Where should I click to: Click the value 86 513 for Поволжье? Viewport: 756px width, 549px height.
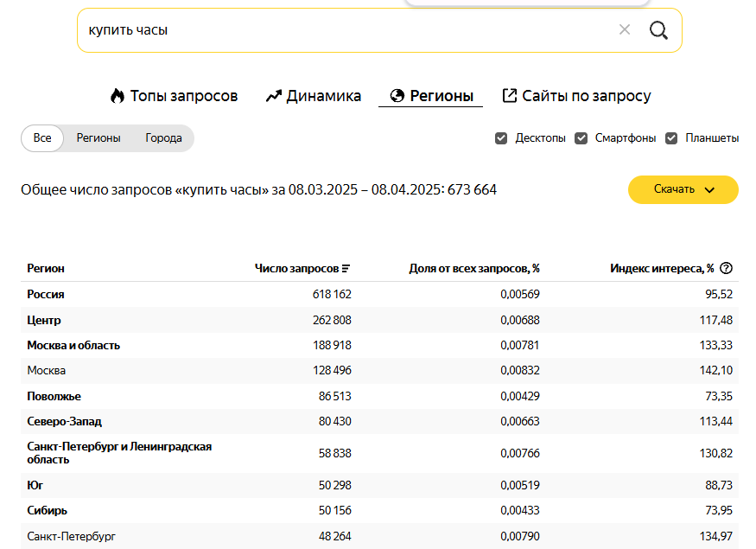pyautogui.click(x=334, y=396)
